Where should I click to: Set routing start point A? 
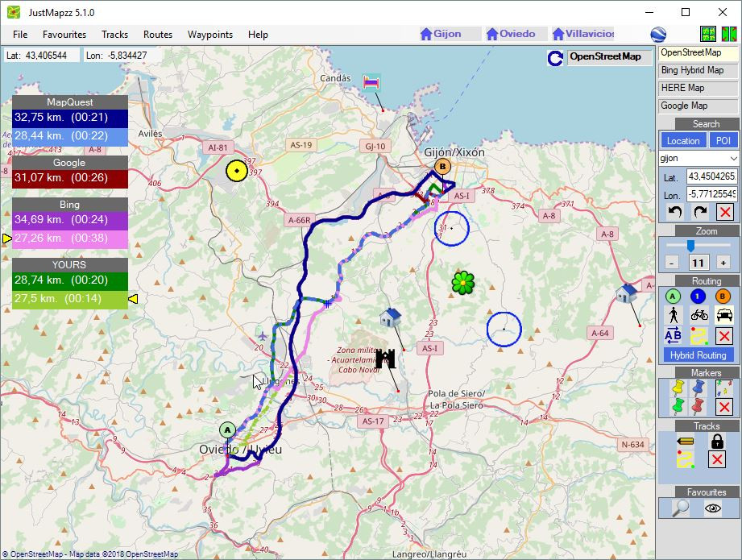(673, 297)
